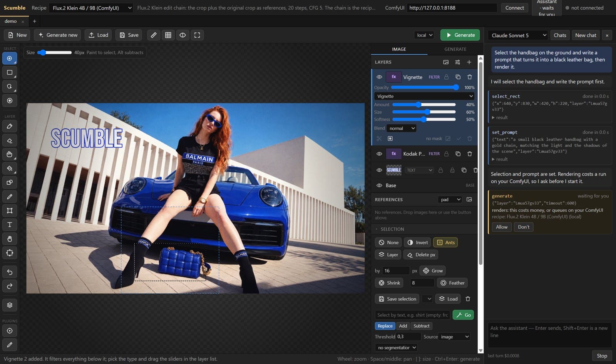Delete the Kodak filter layer
The width and height of the screenshot is (616, 364).
(470, 154)
